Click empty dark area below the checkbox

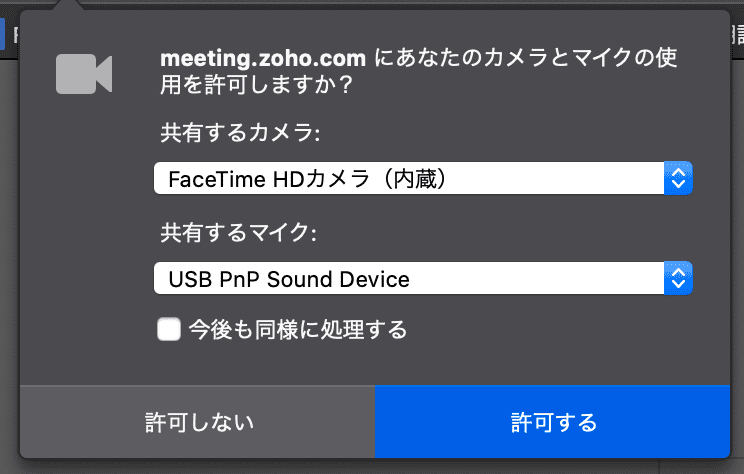tap(375, 364)
